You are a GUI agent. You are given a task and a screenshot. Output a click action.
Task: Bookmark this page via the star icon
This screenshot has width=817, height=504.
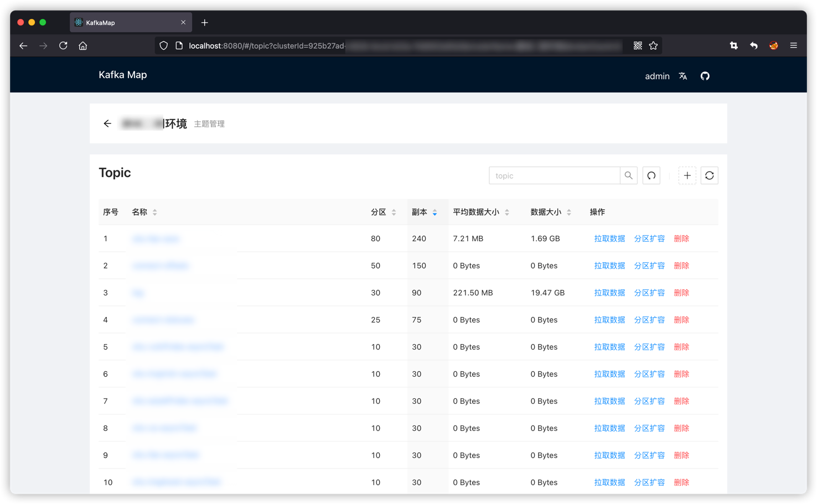pyautogui.click(x=653, y=45)
